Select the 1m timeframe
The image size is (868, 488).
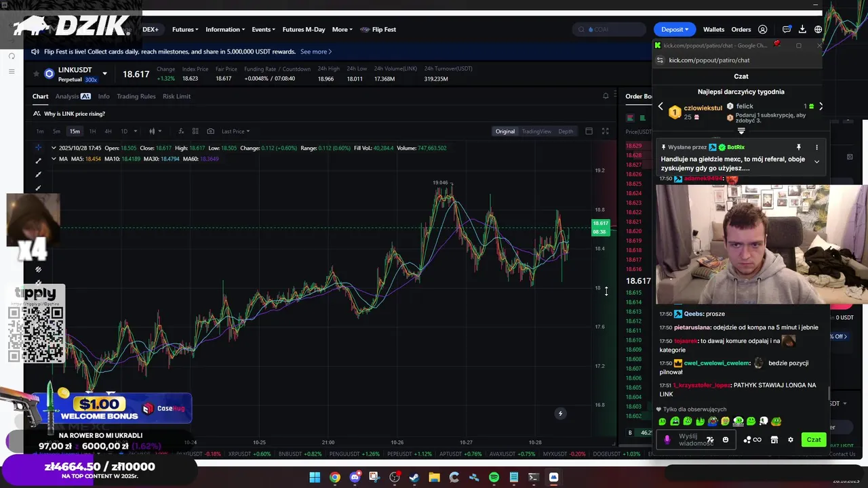[x=40, y=131]
